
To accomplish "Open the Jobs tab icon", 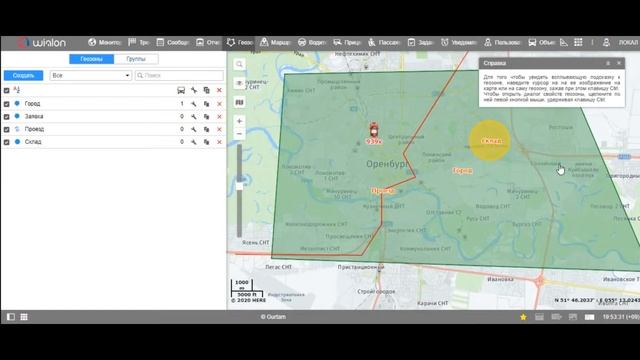I will tap(420, 42).
